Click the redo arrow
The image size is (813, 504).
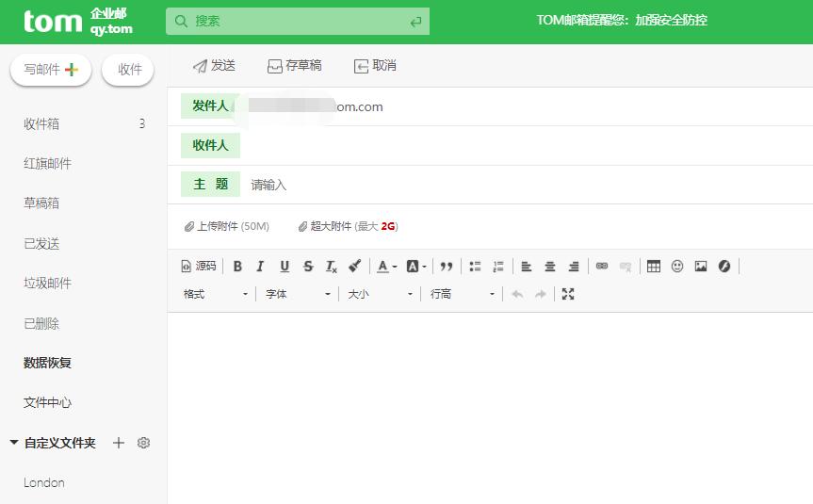[540, 294]
